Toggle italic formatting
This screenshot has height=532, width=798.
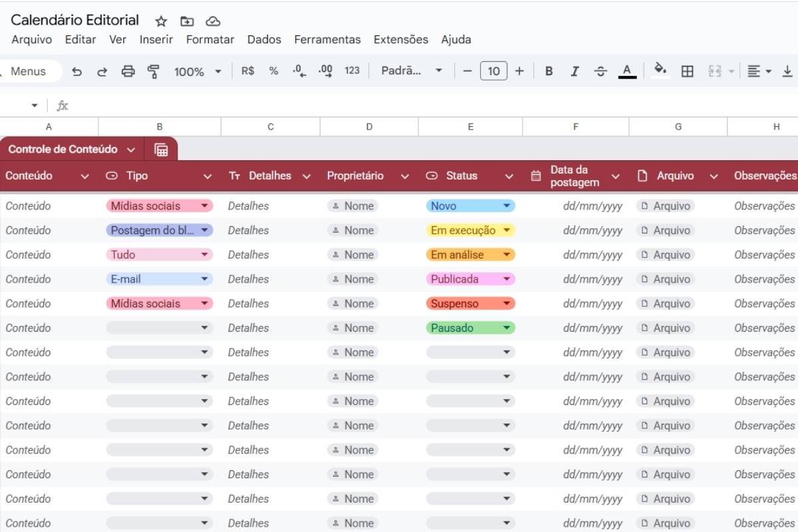[x=575, y=71]
